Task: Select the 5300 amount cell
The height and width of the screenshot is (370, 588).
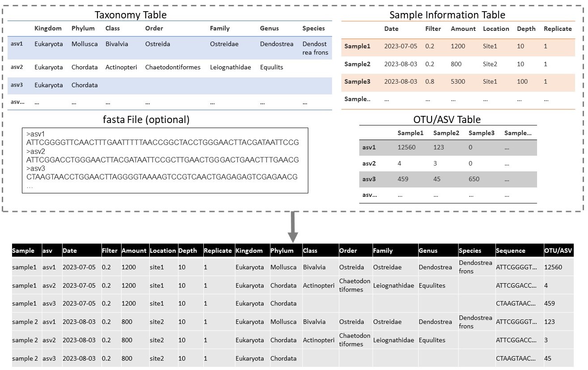Action: coord(458,81)
